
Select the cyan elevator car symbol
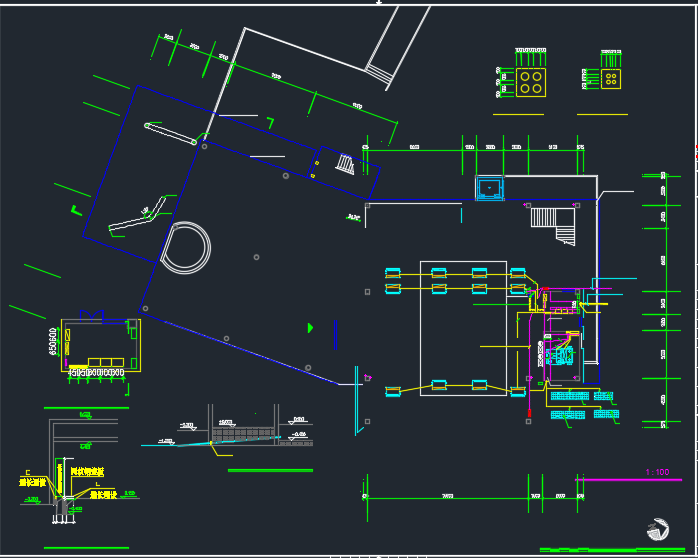[489, 188]
